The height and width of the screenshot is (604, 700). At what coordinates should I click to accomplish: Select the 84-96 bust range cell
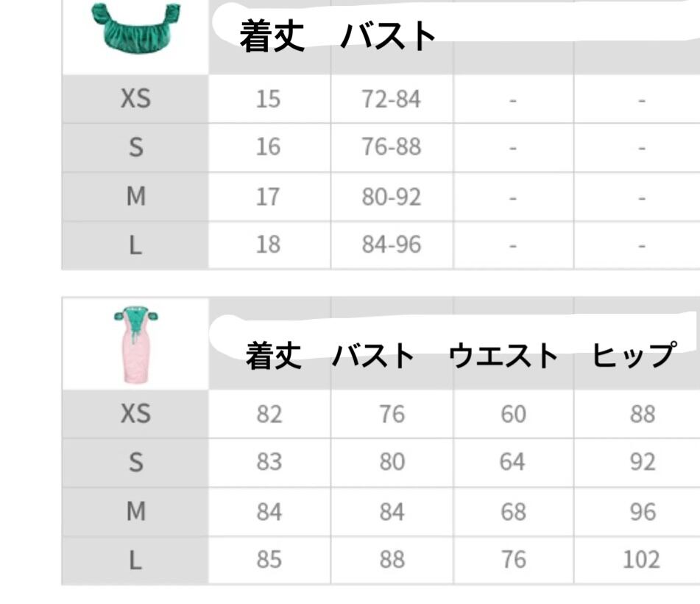tap(391, 245)
